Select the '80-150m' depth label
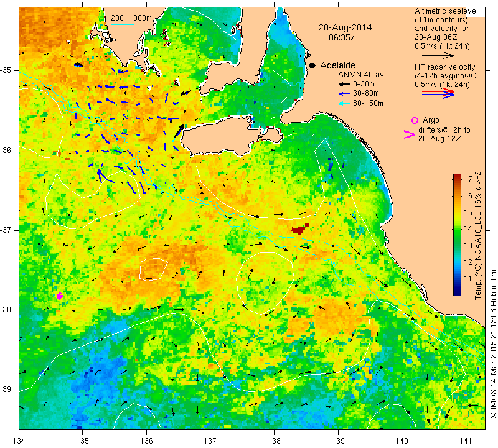Screen dimensions: 498x448 [368, 103]
